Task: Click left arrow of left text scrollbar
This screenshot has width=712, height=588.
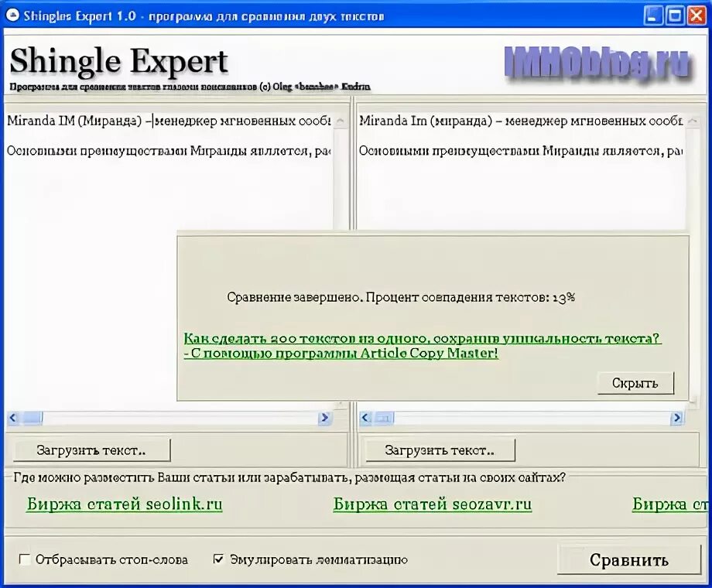Action: click(13, 417)
